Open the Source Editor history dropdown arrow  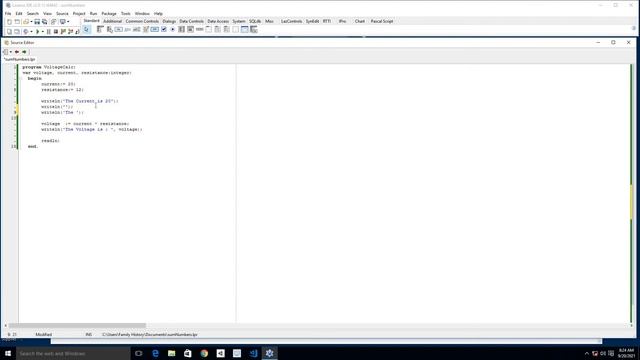click(x=11, y=52)
